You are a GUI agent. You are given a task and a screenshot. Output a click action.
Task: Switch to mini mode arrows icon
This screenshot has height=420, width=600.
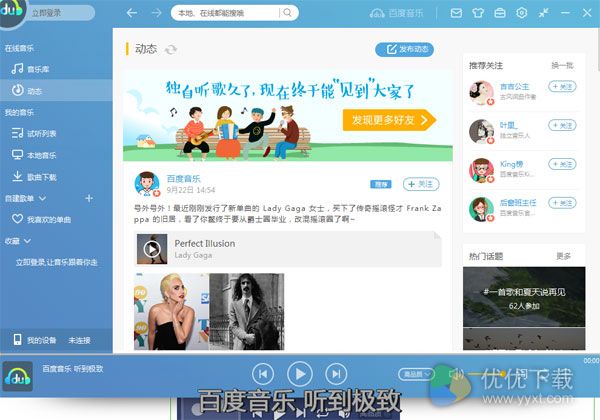[x=543, y=13]
